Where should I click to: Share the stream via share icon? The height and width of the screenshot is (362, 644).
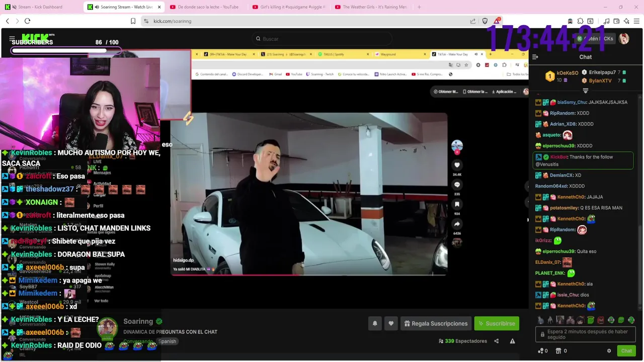497,341
